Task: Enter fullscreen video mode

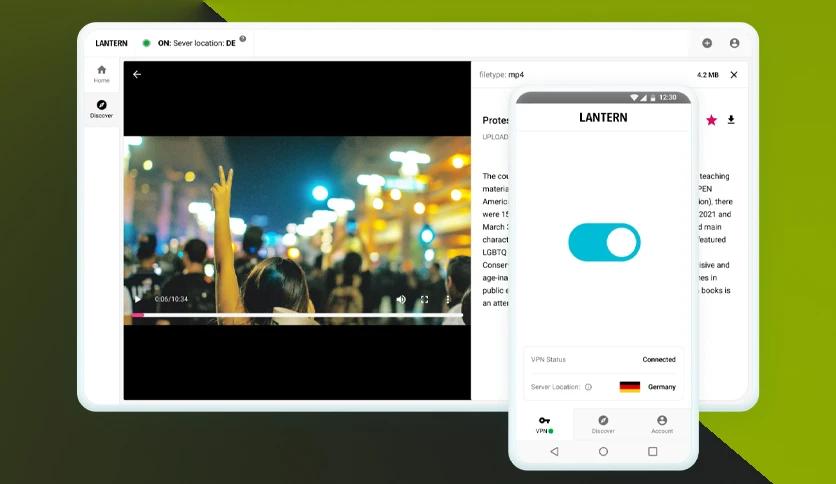Action: [424, 300]
